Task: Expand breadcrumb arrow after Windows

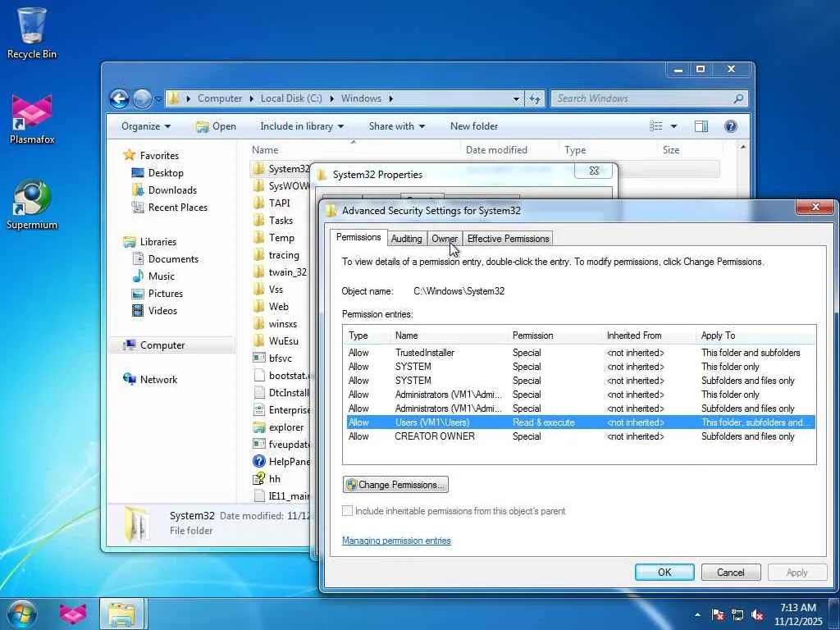Action: point(390,98)
